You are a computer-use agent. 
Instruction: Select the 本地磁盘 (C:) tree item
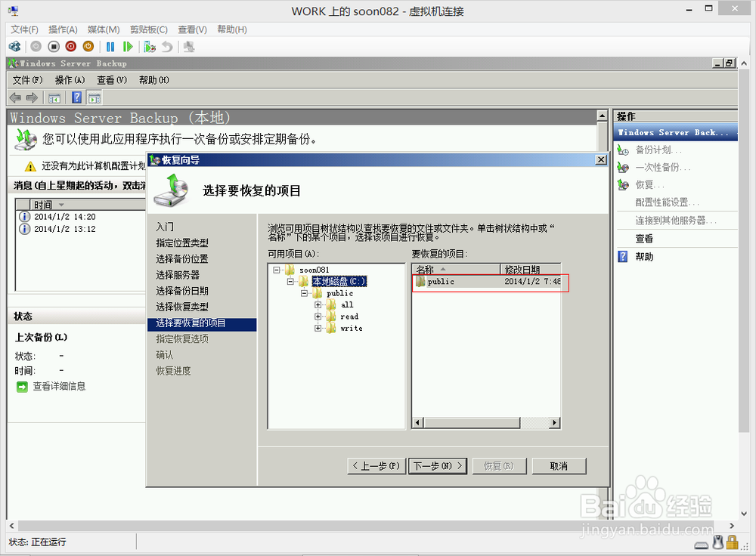339,281
